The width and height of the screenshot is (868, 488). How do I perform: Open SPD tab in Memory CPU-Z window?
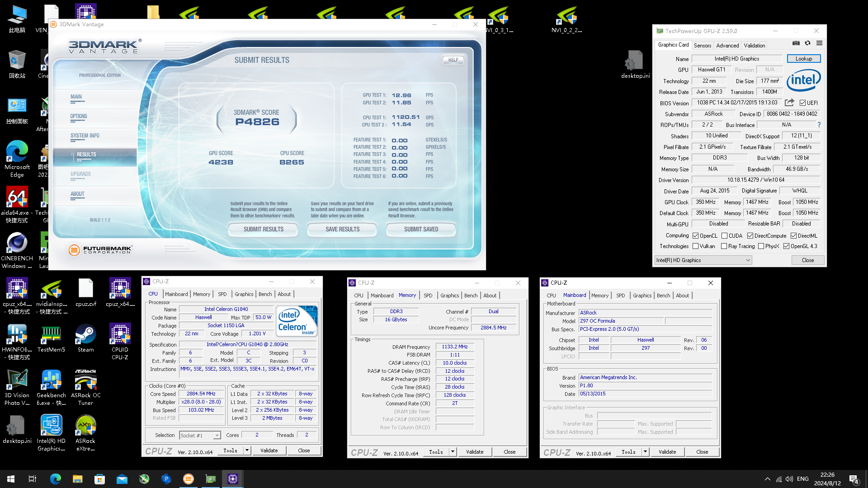(428, 296)
